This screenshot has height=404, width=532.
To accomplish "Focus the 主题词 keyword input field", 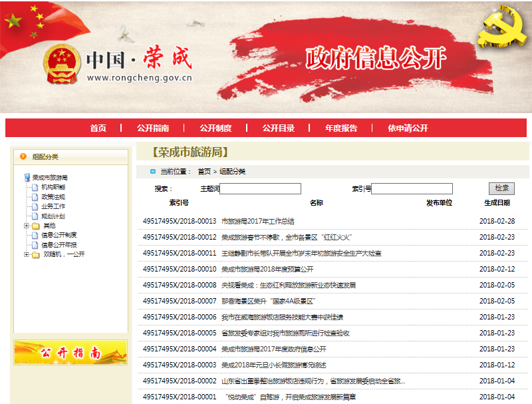I will click(260, 189).
